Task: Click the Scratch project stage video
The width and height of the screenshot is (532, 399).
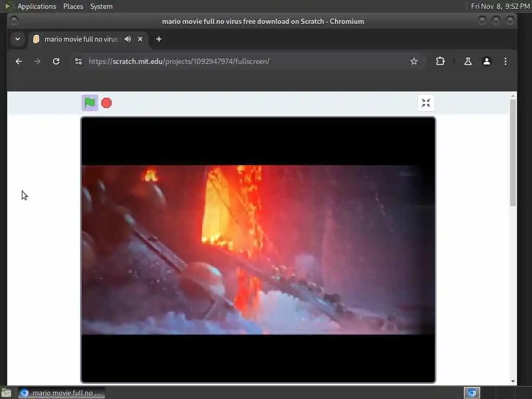Action: (258, 250)
